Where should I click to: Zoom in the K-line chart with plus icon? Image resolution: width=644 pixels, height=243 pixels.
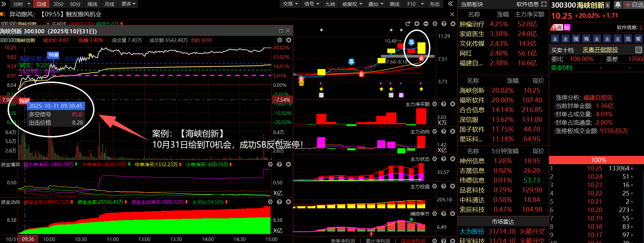416,24
